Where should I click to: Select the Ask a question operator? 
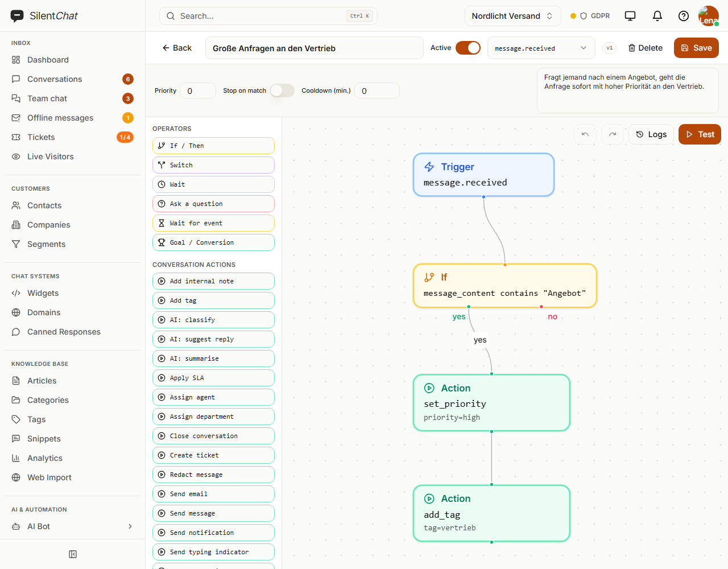pos(213,204)
